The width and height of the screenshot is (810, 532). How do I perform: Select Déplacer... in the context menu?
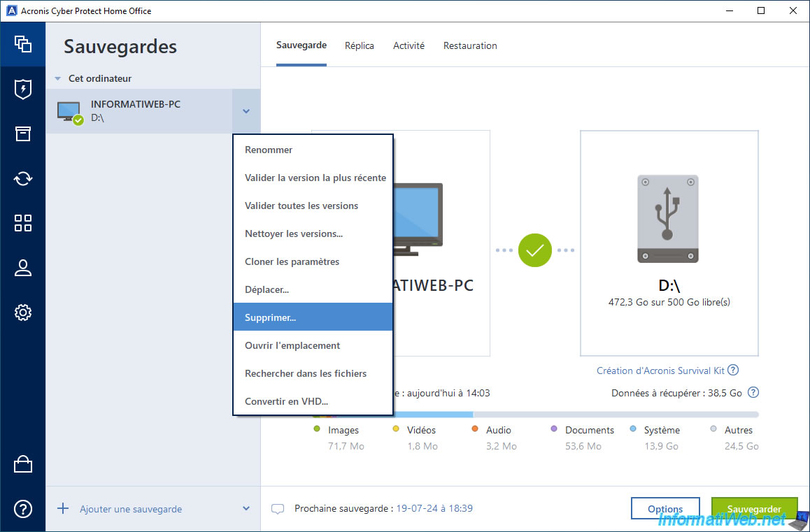313,289
